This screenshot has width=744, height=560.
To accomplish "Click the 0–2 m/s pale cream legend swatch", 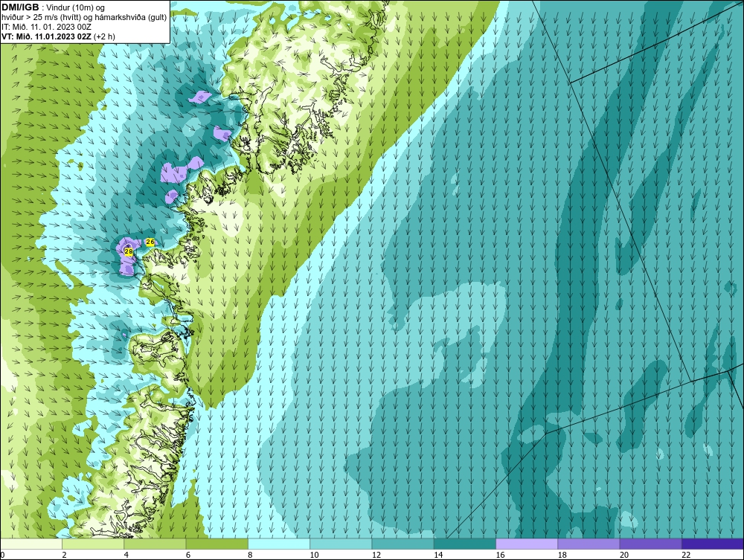I will [x=31, y=544].
